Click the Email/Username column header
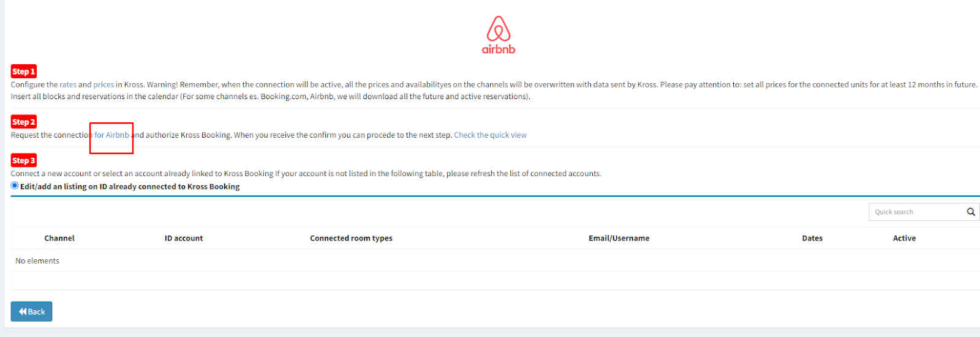 [619, 239]
